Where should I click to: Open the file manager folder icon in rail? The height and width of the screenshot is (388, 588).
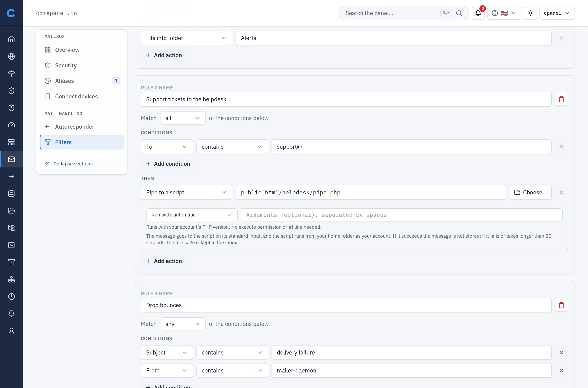click(x=11, y=211)
